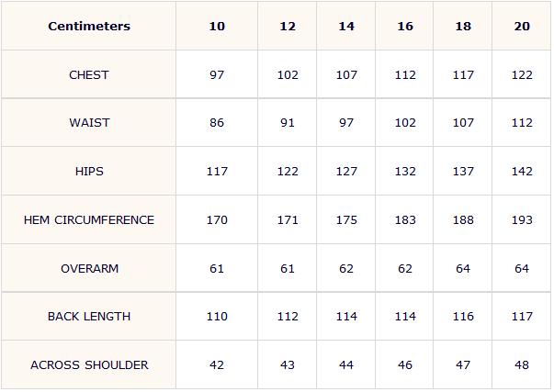Click the OVERARM row label

(89, 269)
